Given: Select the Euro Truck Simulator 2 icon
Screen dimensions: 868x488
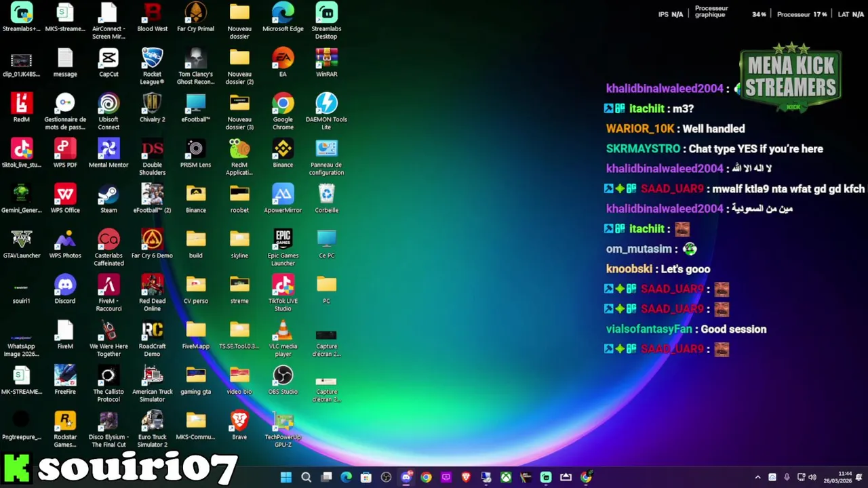Looking at the screenshot, I should click(152, 430).
